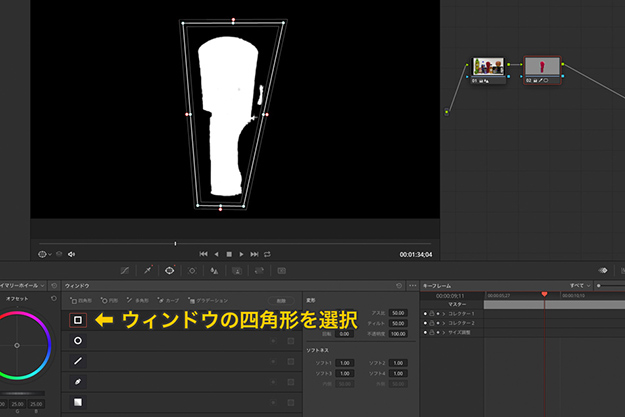Select the pen curve window shape
The height and width of the screenshot is (417, 625).
coord(78,381)
